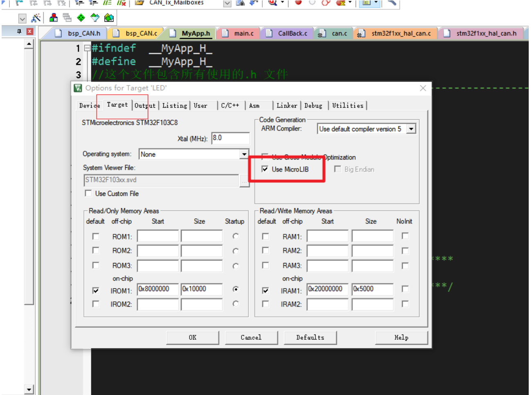Check the ROM2 default checkbox
532x395 pixels.
pos(96,250)
